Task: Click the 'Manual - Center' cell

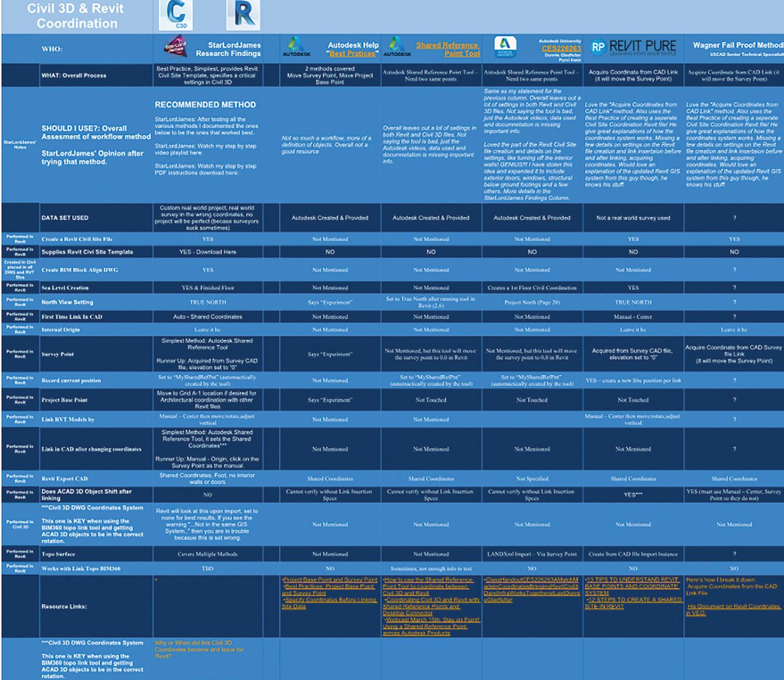Action: (x=633, y=316)
